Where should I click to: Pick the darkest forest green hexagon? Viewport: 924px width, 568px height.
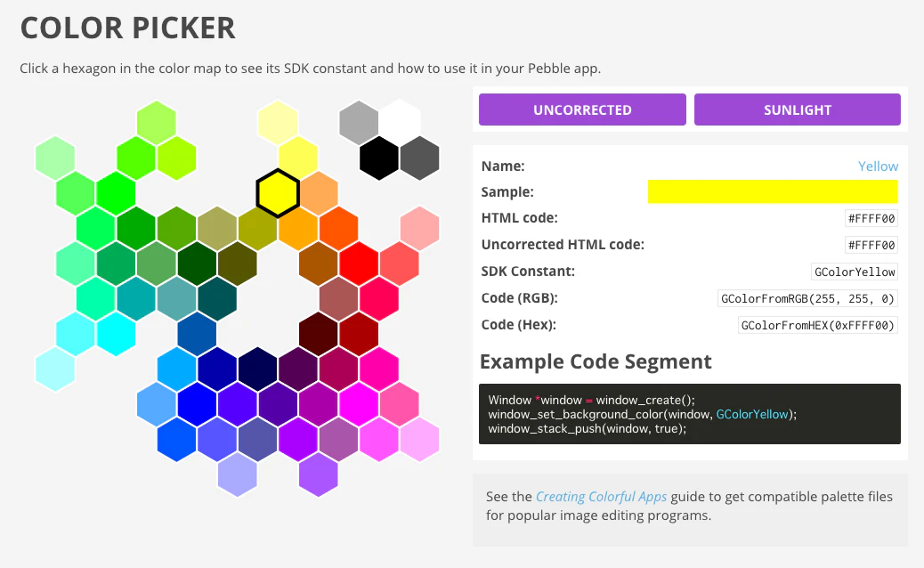click(197, 264)
